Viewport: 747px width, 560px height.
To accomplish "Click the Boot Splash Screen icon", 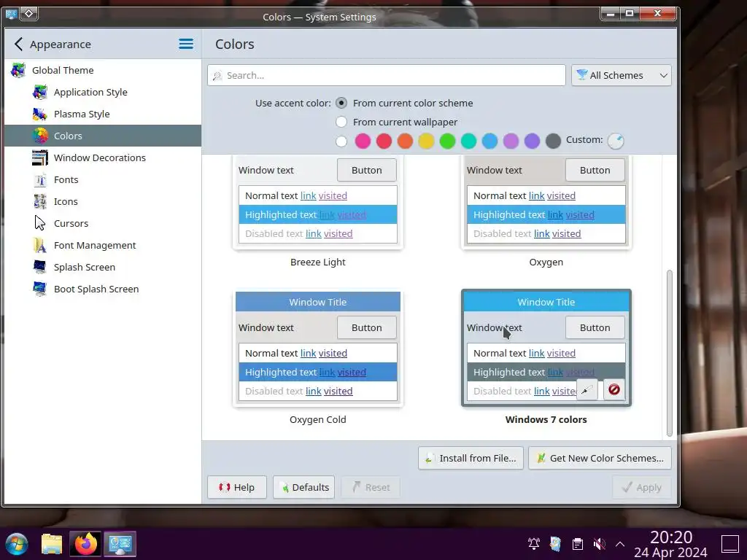I will coord(40,289).
